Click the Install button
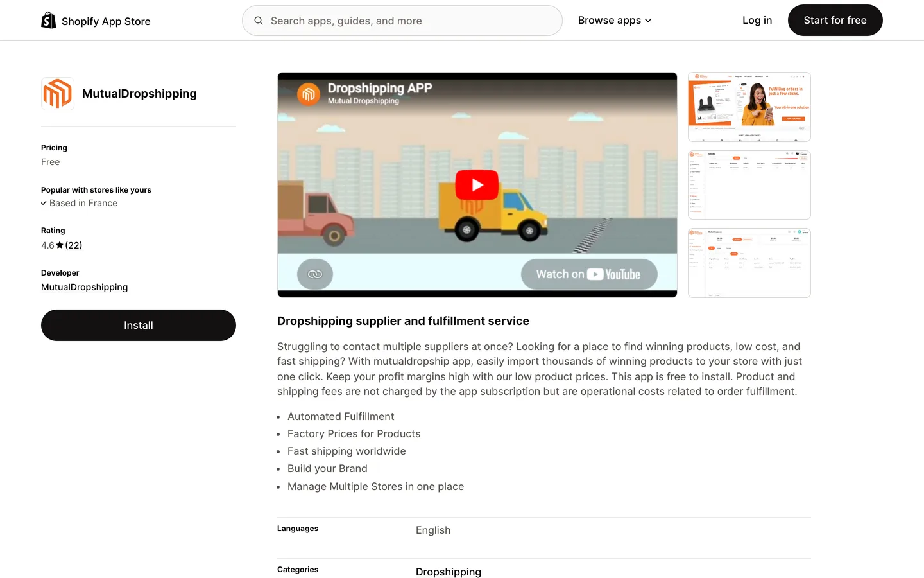924x578 pixels. 139,326
